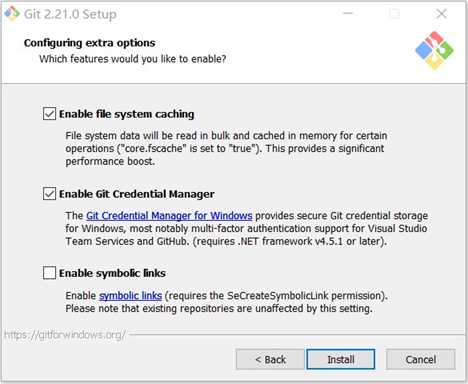Click the https://gitforwindows.org/ text
Image resolution: width=468 pixels, height=384 pixels.
coord(65,335)
